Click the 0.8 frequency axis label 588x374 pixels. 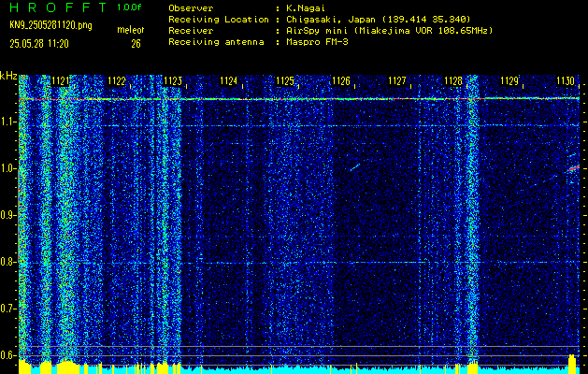tap(7, 262)
